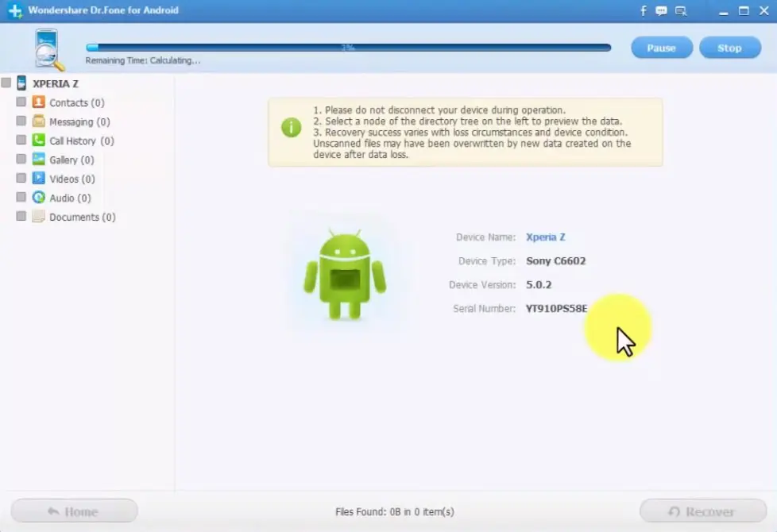
Task: Check the Messaging checkbox
Action: point(21,121)
